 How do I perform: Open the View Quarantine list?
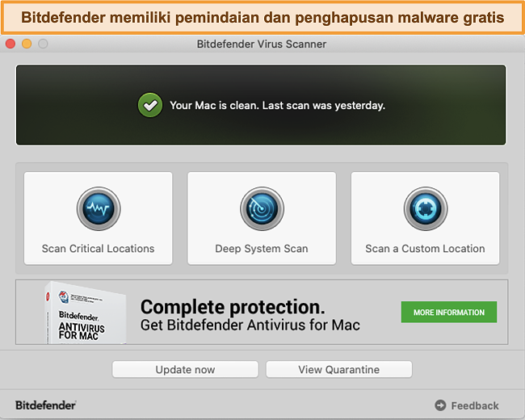pyautogui.click(x=339, y=369)
